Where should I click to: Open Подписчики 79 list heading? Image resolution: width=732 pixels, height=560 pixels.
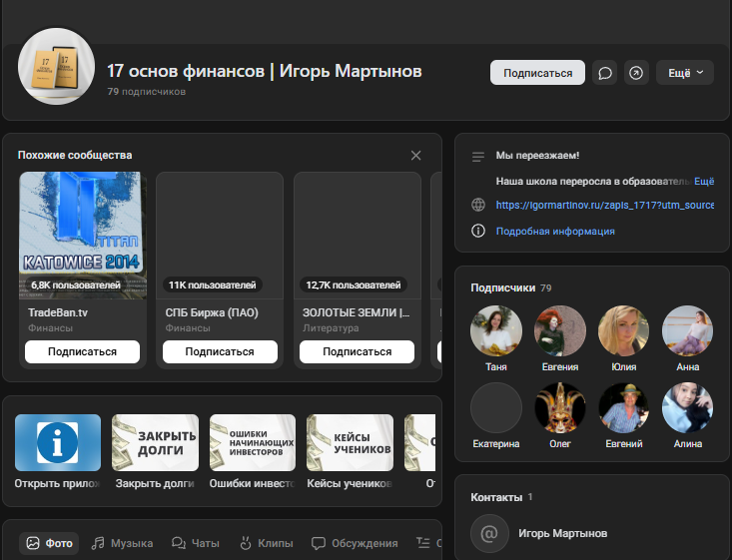510,287
